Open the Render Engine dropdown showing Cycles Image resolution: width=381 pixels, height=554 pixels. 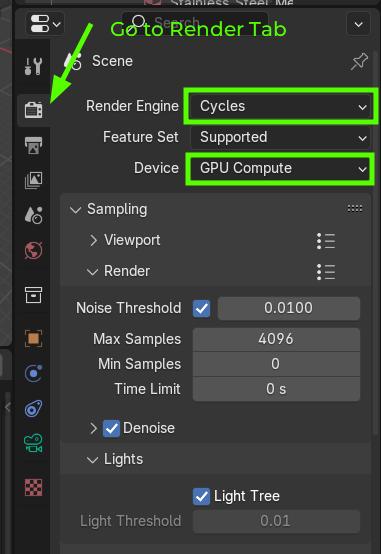(281, 106)
